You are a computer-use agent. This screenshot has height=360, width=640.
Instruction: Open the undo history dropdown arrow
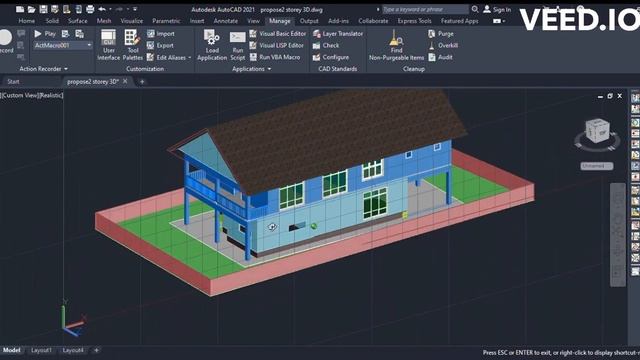110,9
